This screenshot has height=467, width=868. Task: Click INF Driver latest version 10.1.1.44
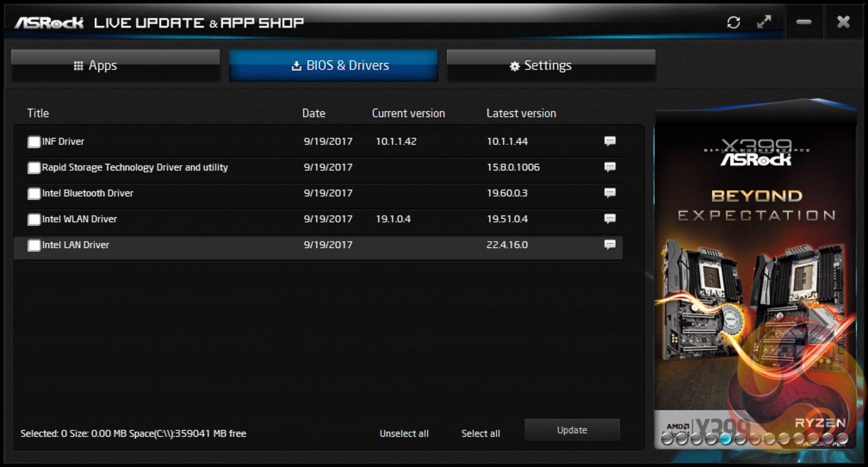[507, 141]
